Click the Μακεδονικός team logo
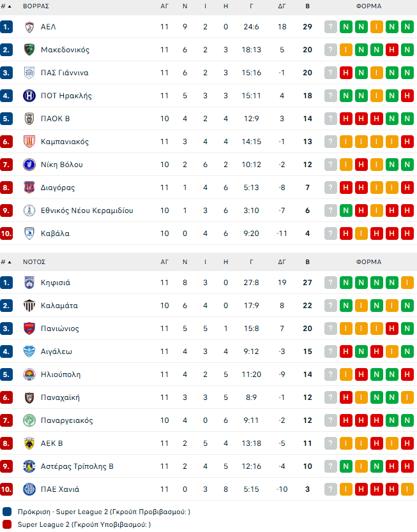The width and height of the screenshot is (417, 532). click(29, 50)
